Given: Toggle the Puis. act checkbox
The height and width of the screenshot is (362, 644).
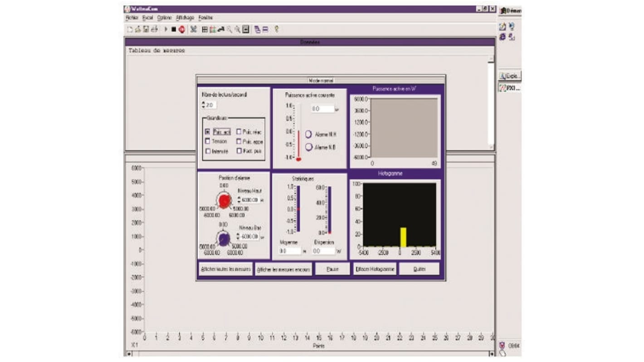Looking at the screenshot, I should click(208, 132).
